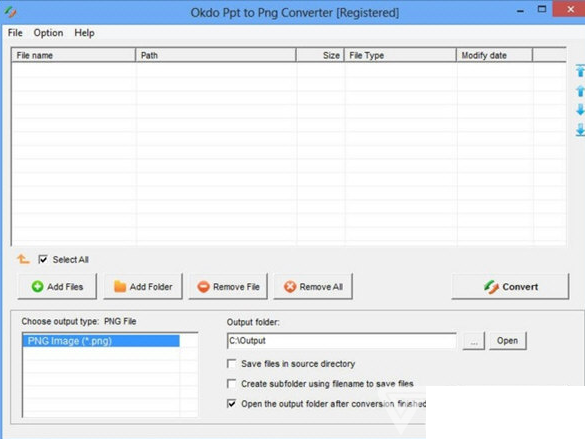Enable Create subfolder using filename option

click(232, 383)
